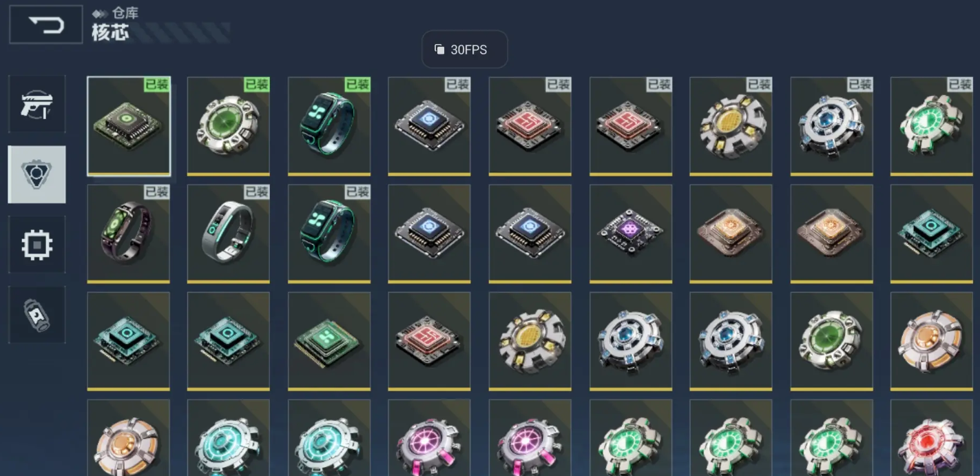Click the back arrow button
980x476 pixels.
(46, 25)
